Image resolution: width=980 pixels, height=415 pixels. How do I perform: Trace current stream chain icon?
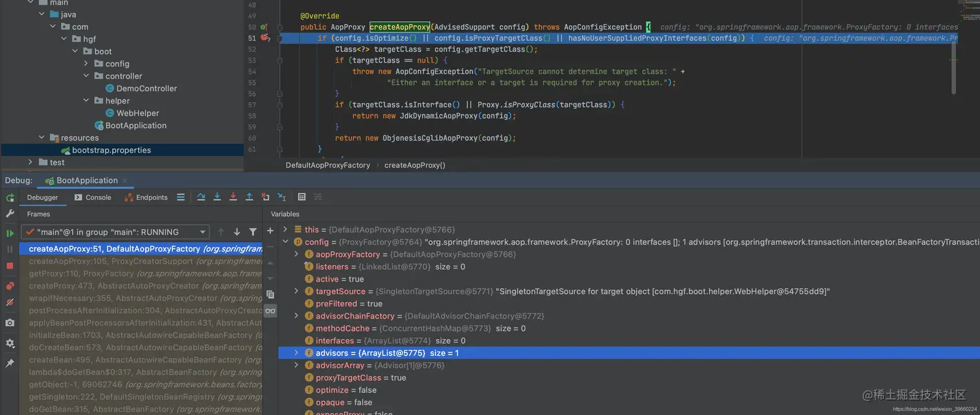tap(318, 197)
